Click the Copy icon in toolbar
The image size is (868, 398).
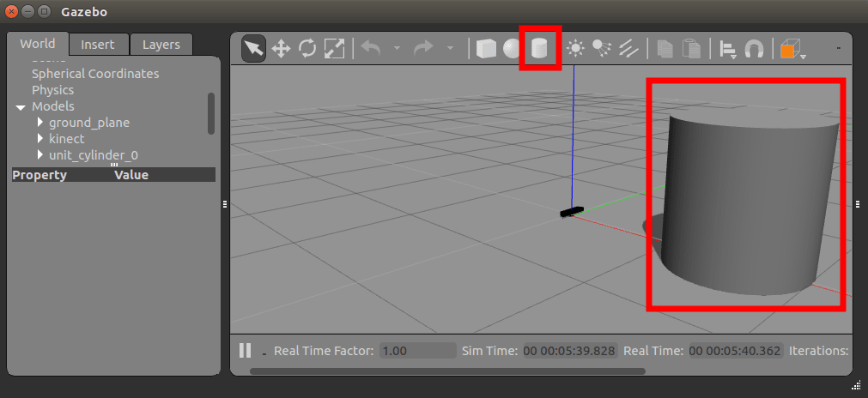(665, 49)
